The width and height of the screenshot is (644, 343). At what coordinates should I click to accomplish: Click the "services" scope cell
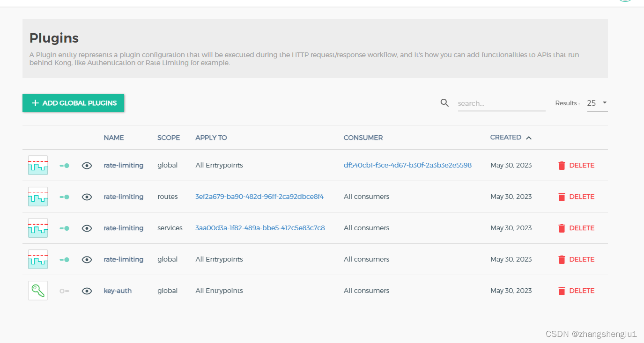170,228
